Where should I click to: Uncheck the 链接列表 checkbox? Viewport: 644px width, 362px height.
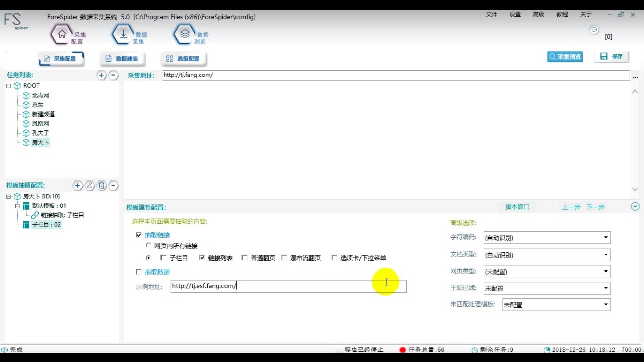click(202, 258)
